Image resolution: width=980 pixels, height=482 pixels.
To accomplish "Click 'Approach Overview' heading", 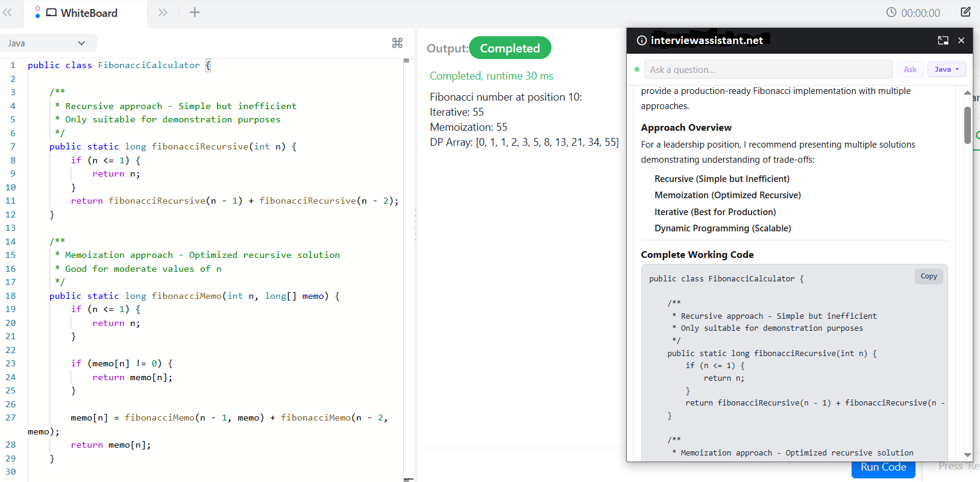I will click(686, 128).
